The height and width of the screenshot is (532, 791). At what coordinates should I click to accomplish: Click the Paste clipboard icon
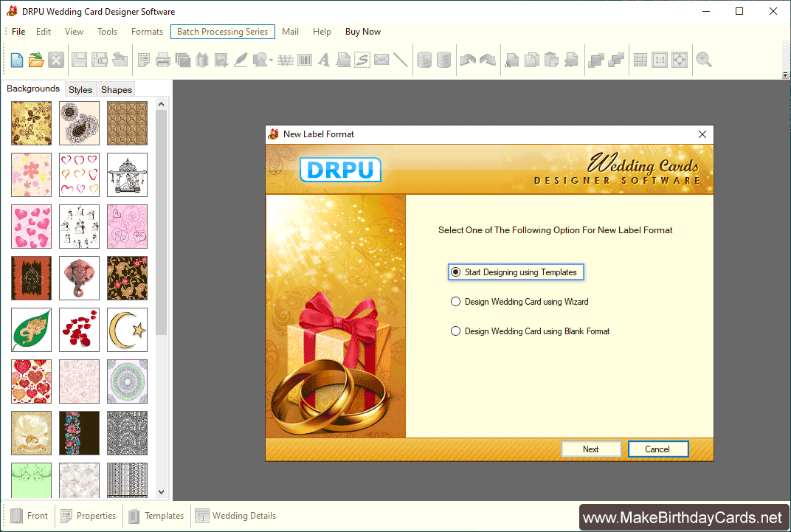click(551, 60)
